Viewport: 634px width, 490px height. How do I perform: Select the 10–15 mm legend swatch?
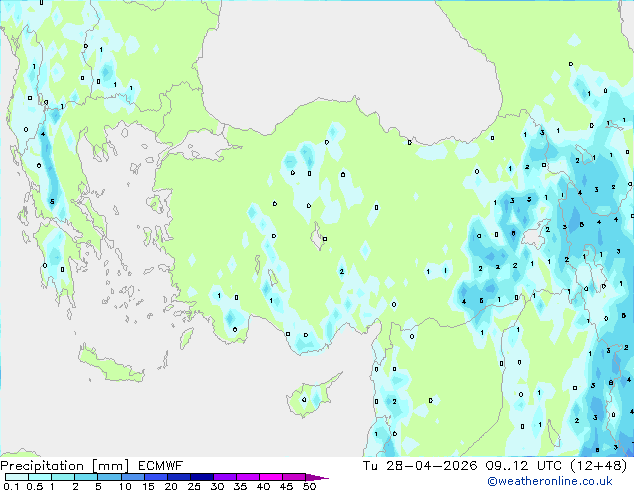pos(132,477)
